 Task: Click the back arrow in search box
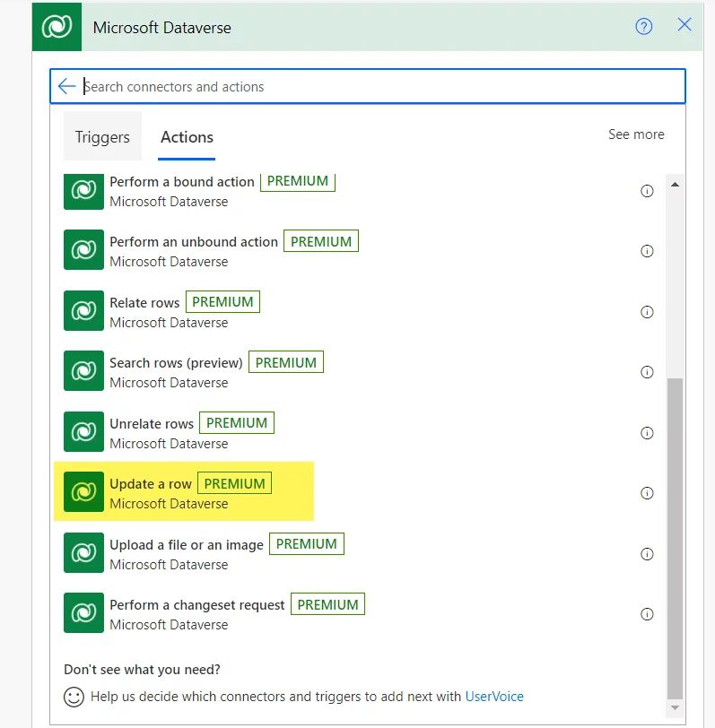click(67, 86)
